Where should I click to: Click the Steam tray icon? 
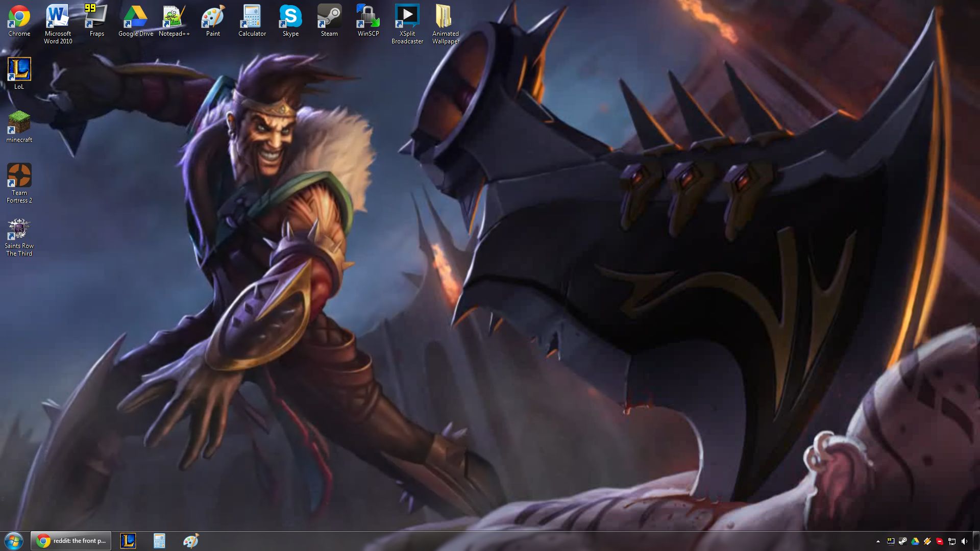903,541
